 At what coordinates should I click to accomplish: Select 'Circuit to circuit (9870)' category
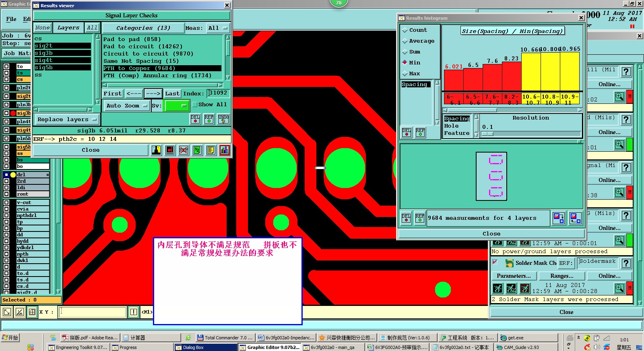pos(148,54)
